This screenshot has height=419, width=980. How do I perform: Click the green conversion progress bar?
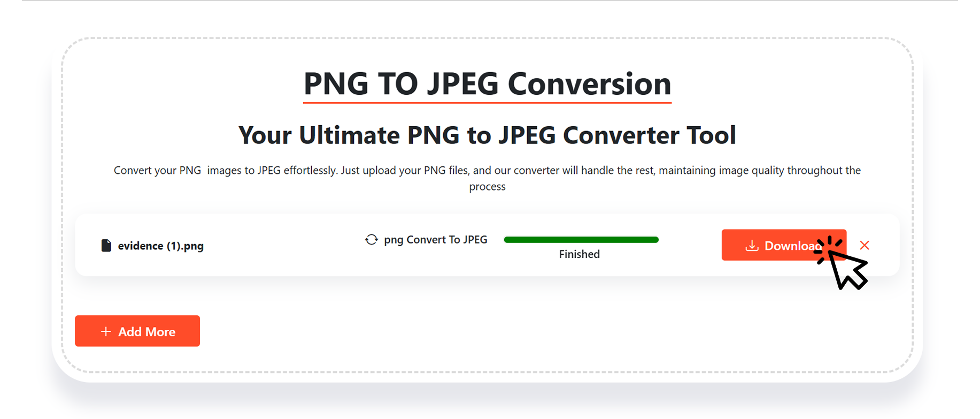pos(581,240)
